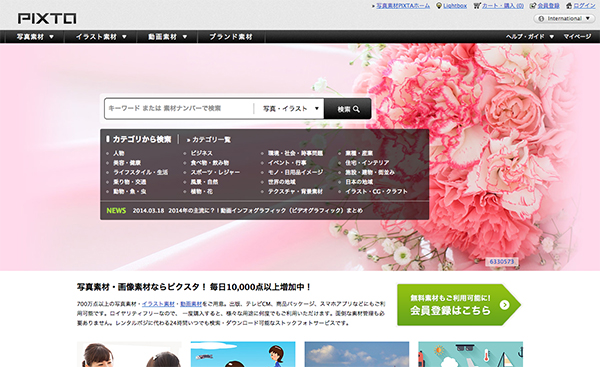Select 乗り物・交通 category
Image resolution: width=600 pixels, height=367 pixels.
(130, 182)
